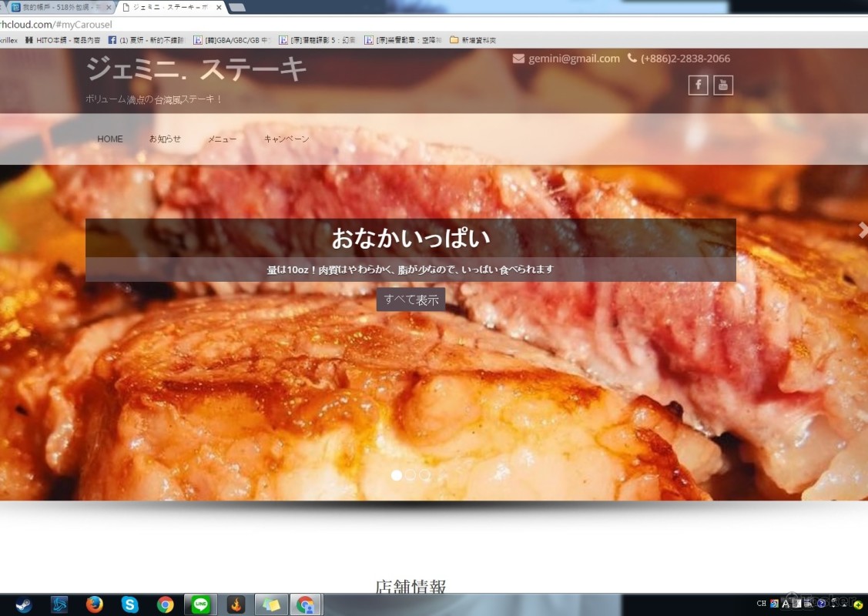Click the next slide arrow on carousel
This screenshot has width=868, height=616.
[863, 229]
